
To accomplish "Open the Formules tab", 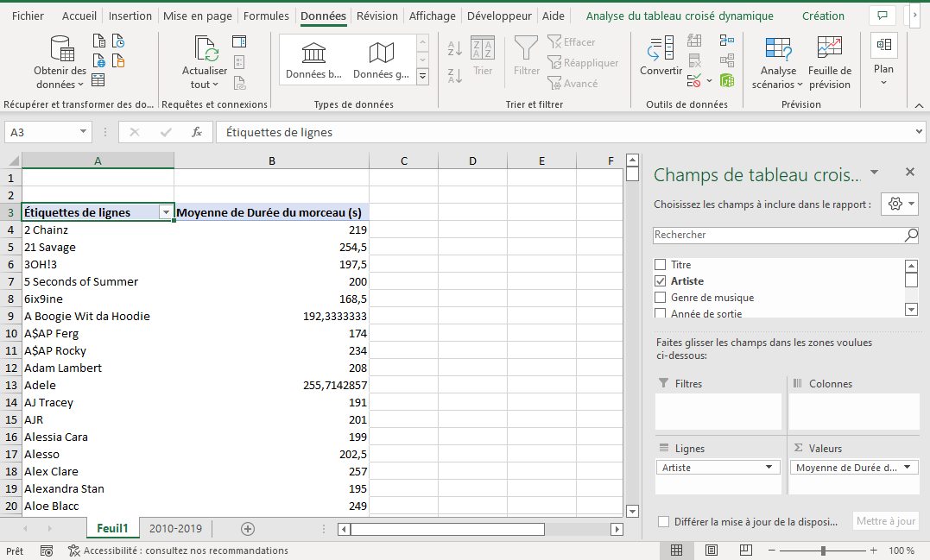I will pyautogui.click(x=266, y=16).
